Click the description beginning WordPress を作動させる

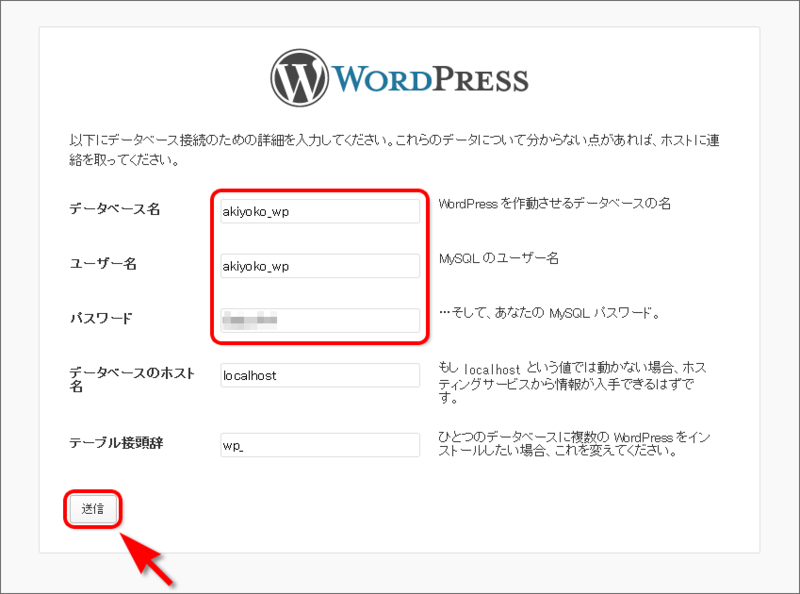tap(555, 204)
